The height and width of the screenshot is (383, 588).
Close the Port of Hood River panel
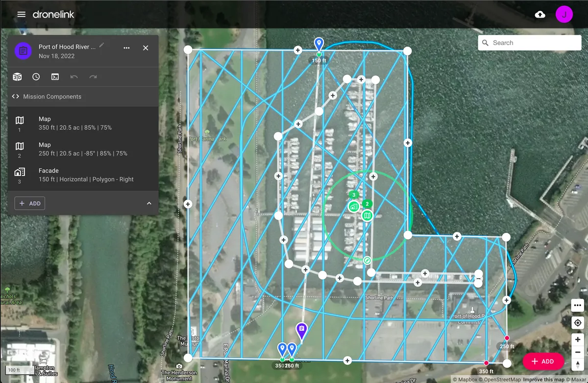(146, 48)
